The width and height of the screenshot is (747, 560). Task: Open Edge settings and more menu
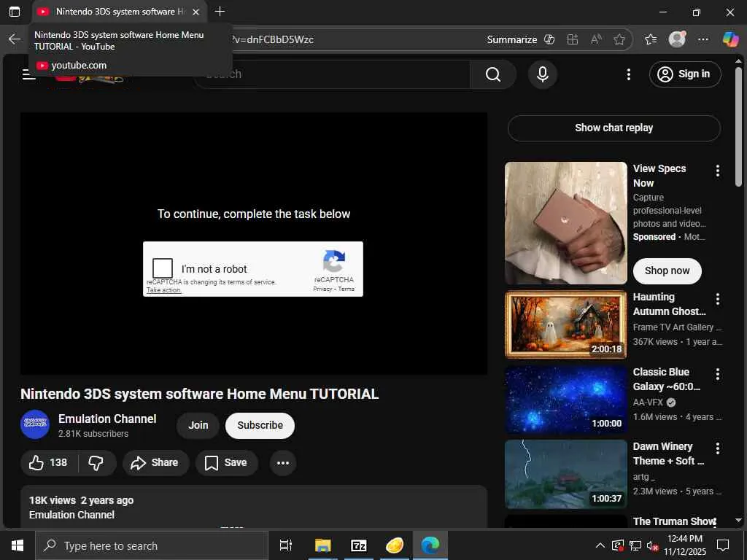(703, 39)
